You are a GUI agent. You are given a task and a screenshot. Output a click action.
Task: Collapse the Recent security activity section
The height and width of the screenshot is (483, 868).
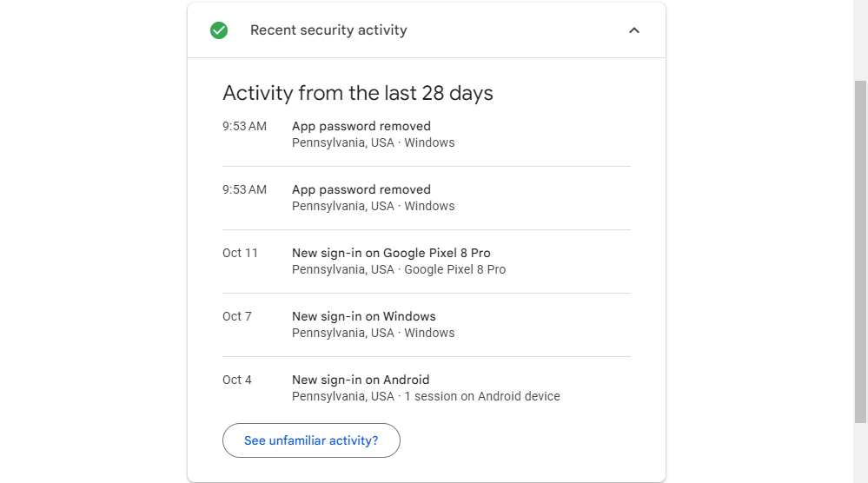[634, 30]
